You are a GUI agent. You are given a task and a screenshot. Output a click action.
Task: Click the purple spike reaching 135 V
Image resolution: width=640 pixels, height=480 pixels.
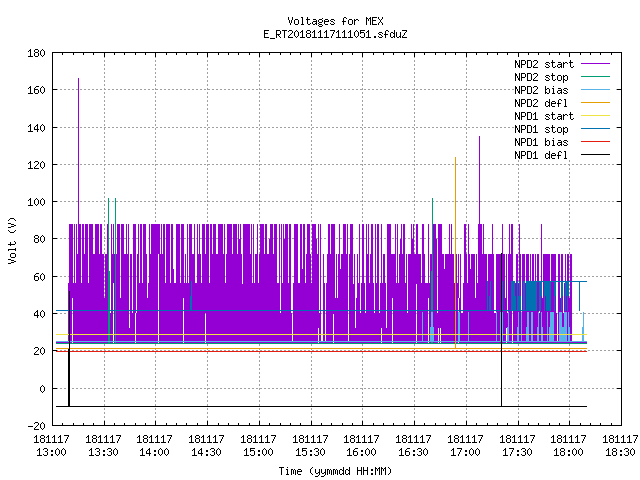[480, 180]
